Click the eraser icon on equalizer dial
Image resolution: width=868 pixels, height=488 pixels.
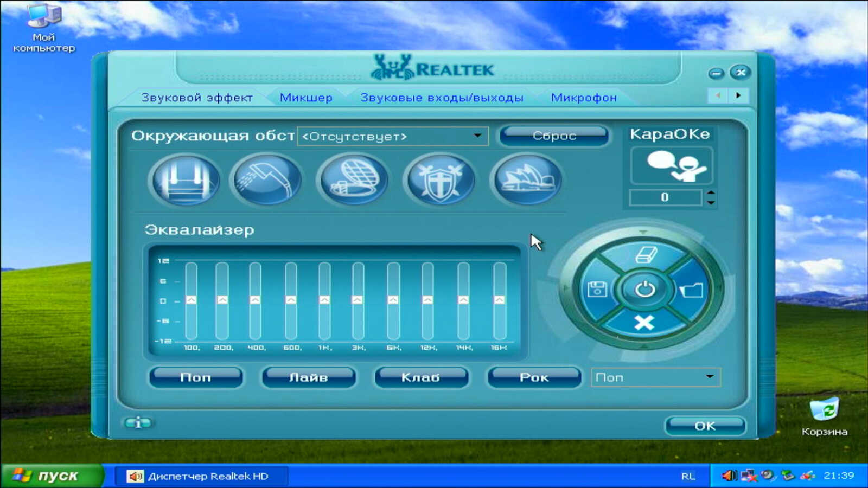(644, 254)
